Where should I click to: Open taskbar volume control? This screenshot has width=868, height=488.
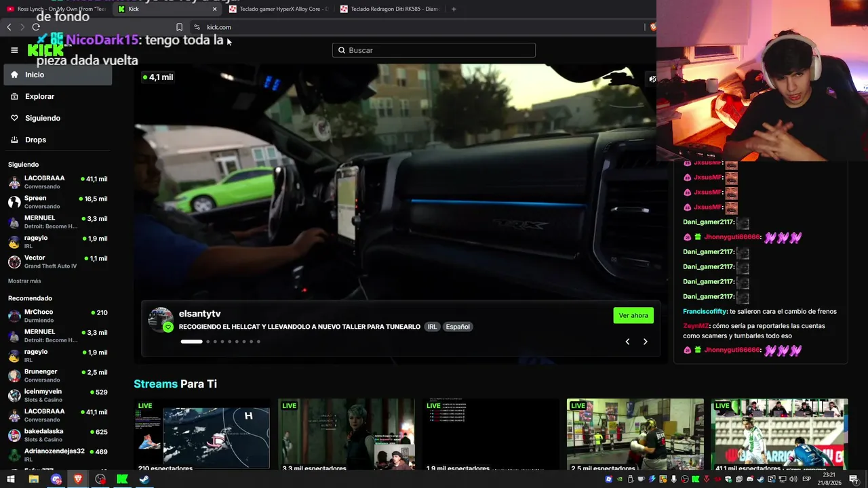click(793, 479)
